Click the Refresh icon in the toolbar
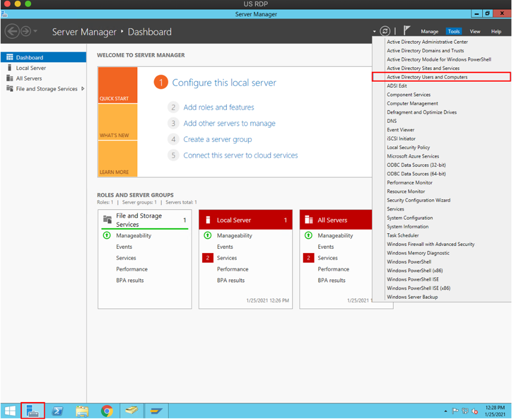 (385, 30)
